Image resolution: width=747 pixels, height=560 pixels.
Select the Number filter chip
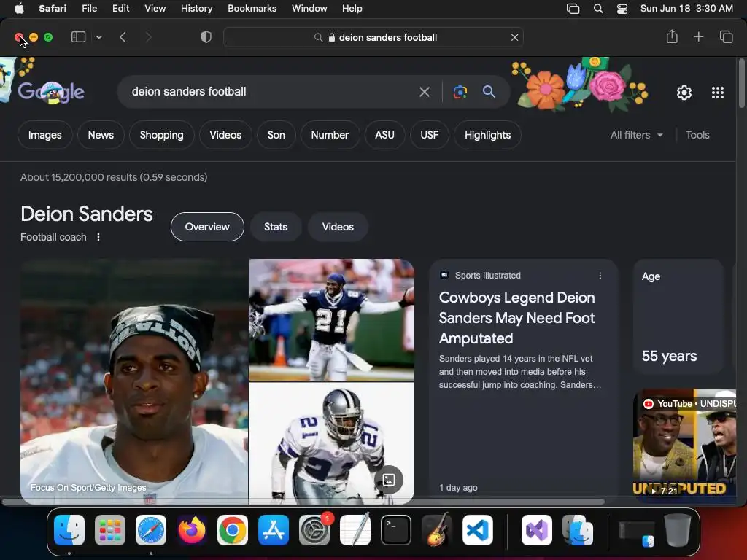click(x=330, y=135)
